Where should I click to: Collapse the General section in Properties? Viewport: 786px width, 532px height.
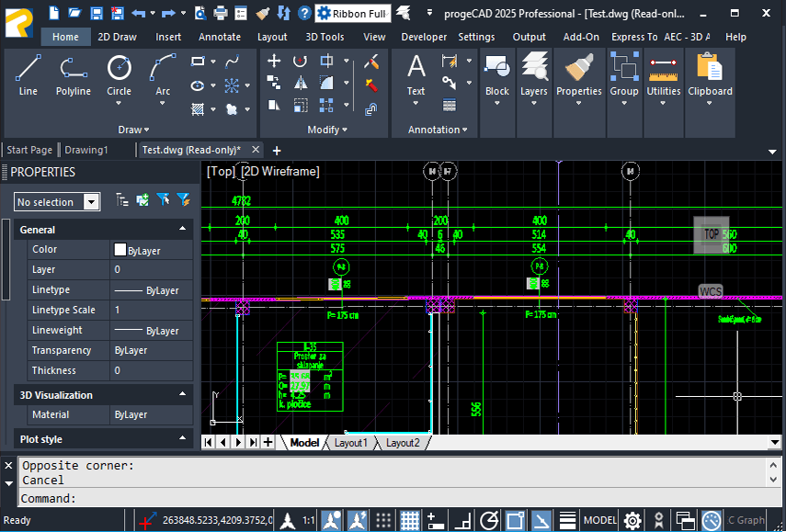(181, 229)
